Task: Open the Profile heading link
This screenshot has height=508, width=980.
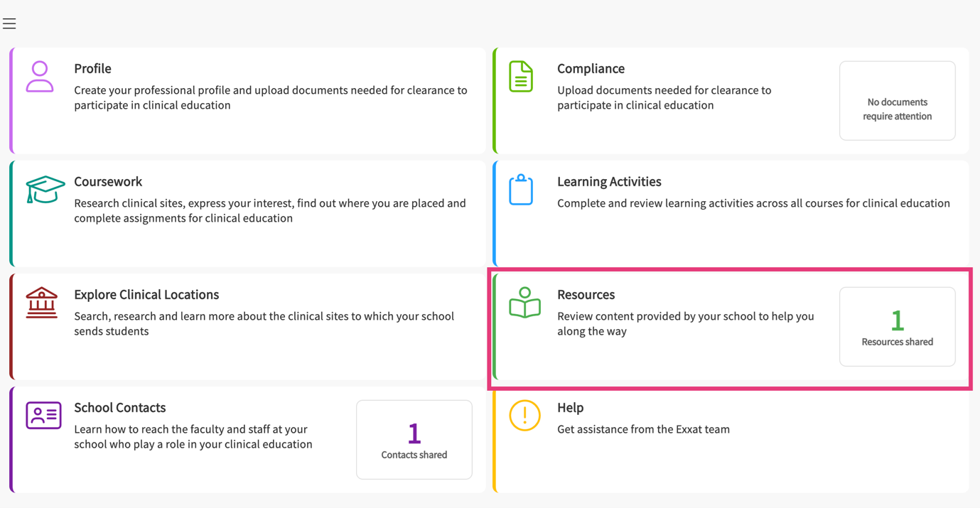Action: (x=92, y=69)
